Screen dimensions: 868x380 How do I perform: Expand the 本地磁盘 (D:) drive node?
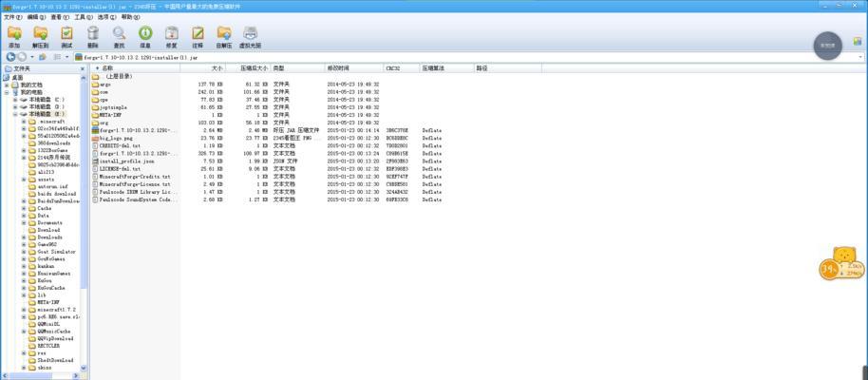point(15,107)
